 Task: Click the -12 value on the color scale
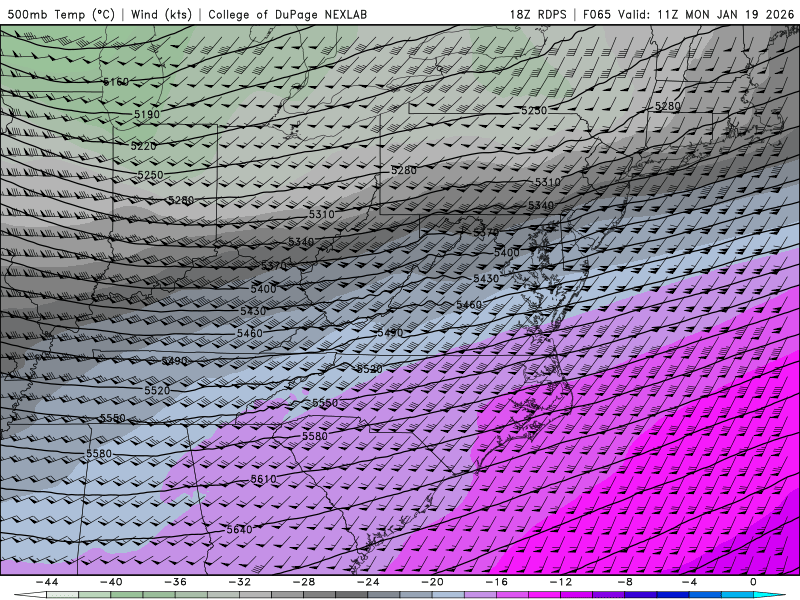tap(561, 582)
